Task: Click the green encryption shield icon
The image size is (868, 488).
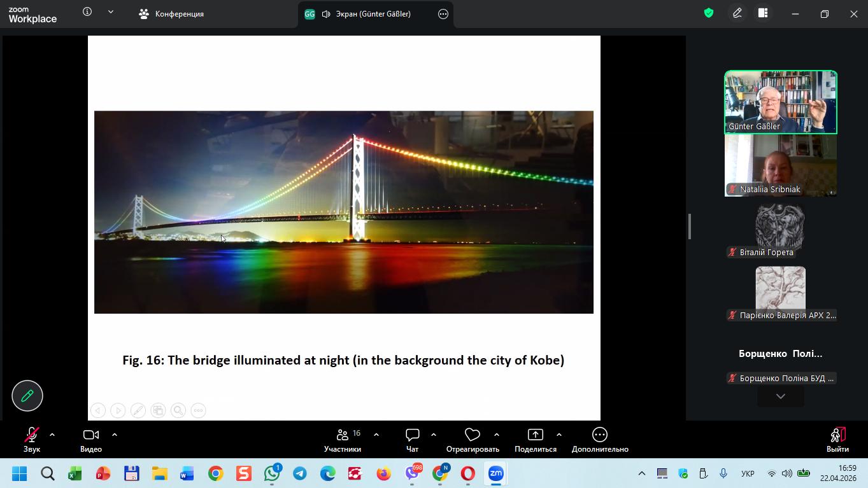Action: click(709, 13)
